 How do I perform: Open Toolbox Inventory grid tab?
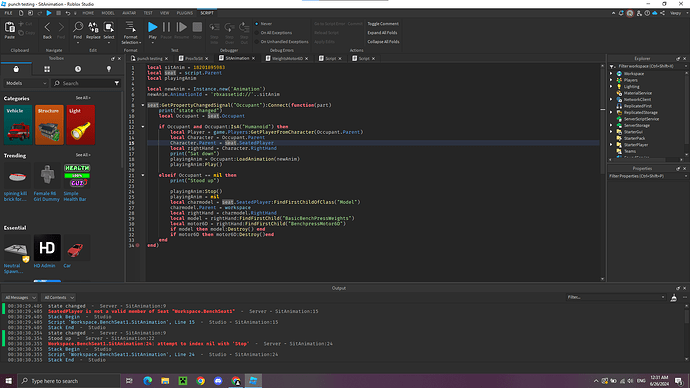pyautogui.click(x=47, y=69)
